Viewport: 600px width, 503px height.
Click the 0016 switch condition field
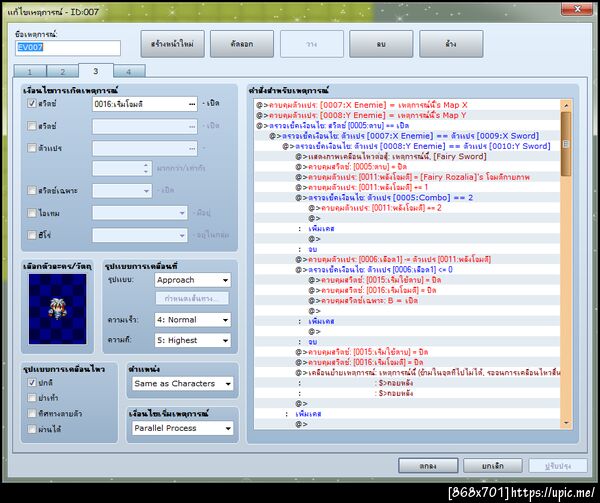tap(145, 104)
